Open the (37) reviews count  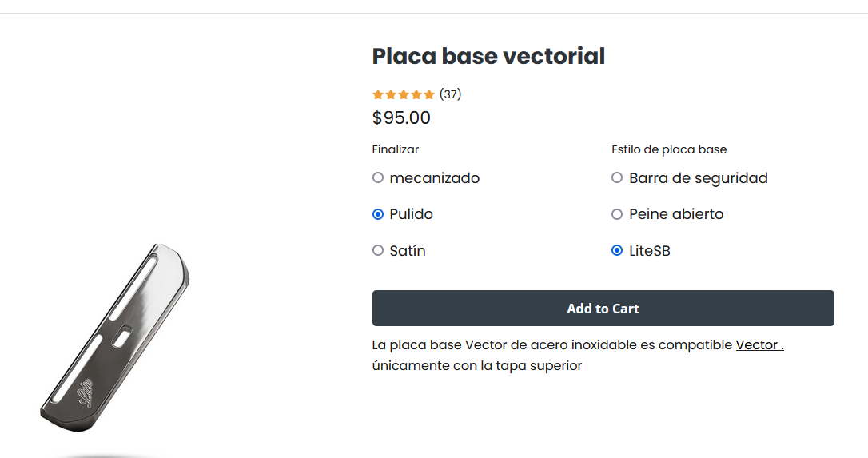[x=451, y=94]
